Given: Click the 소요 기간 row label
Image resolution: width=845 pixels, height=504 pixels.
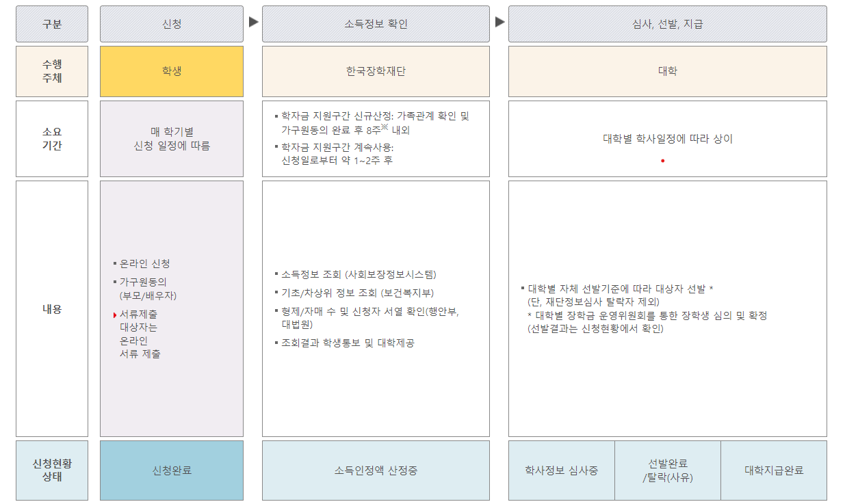Looking at the screenshot, I should pos(52,139).
